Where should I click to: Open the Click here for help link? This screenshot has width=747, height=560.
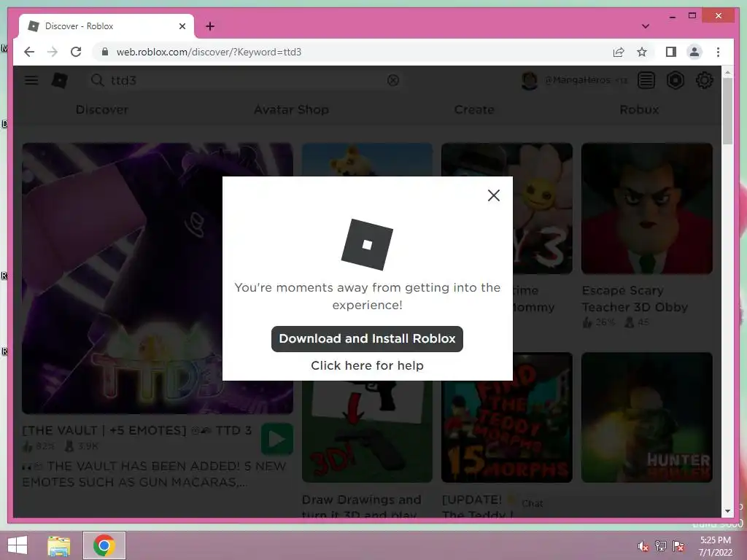tap(367, 366)
